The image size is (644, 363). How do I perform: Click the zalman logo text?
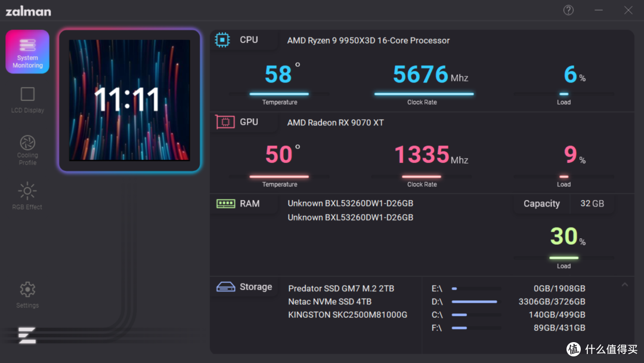29,11
